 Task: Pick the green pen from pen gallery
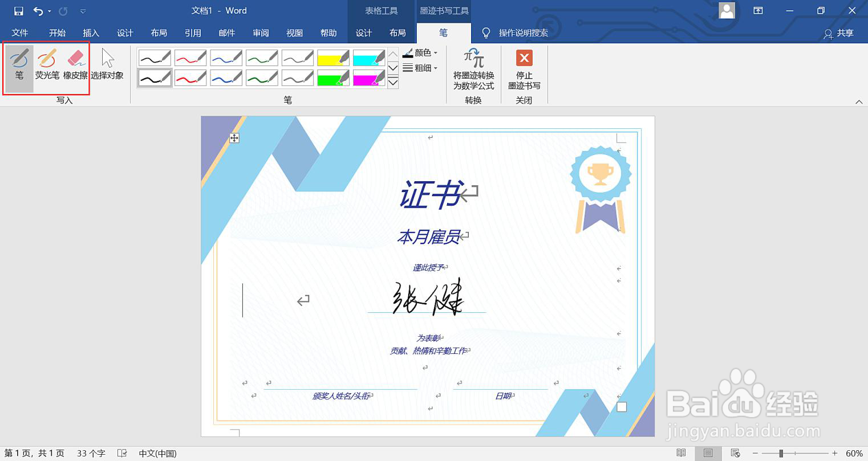click(262, 57)
